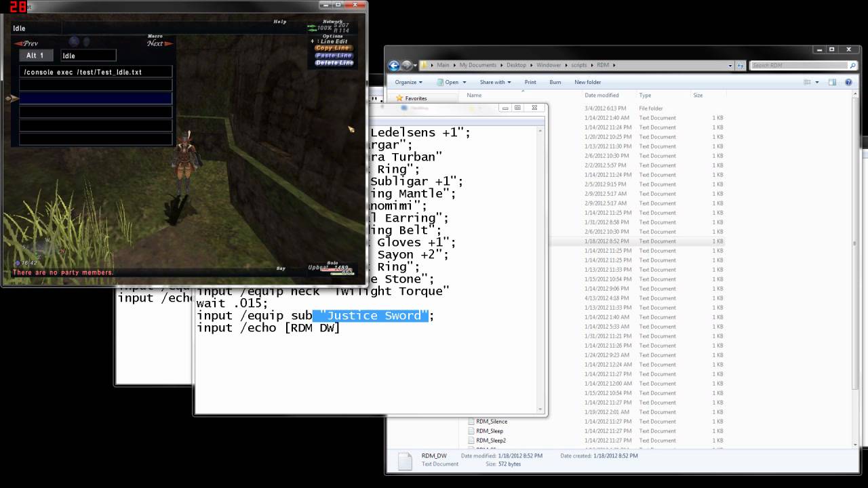Refresh the Explorer folder view

click(740, 66)
